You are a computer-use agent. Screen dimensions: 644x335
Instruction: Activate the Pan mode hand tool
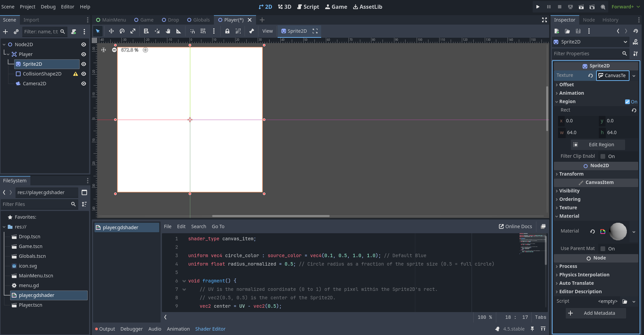click(x=168, y=31)
